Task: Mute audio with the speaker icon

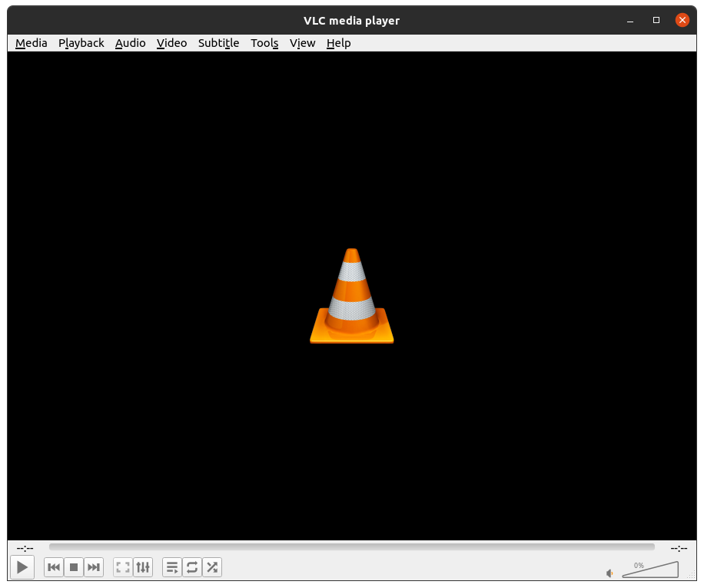Action: tap(609, 573)
